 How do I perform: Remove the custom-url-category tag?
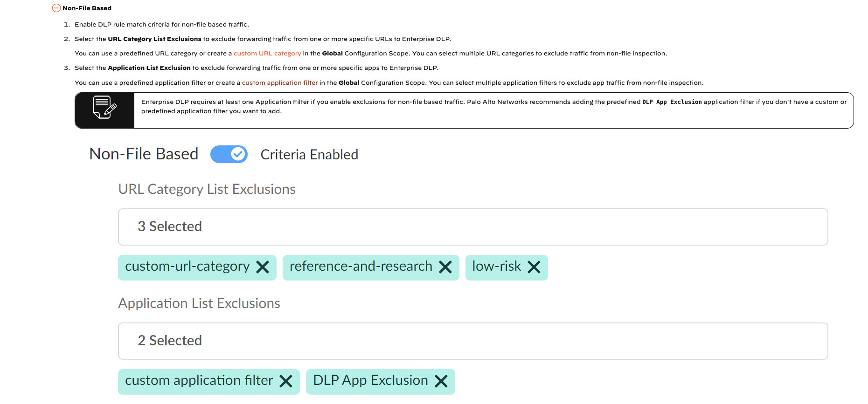point(263,267)
